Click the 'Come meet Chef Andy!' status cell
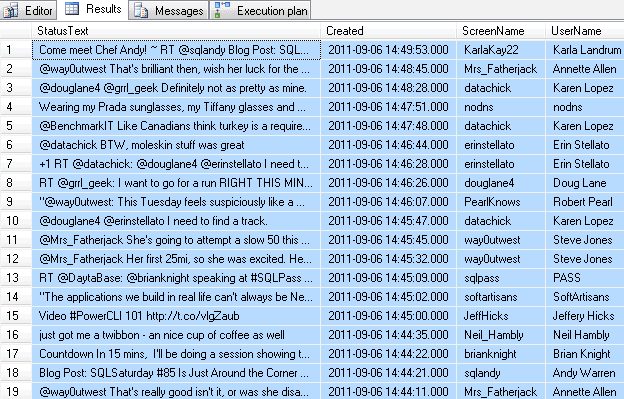 pos(176,50)
